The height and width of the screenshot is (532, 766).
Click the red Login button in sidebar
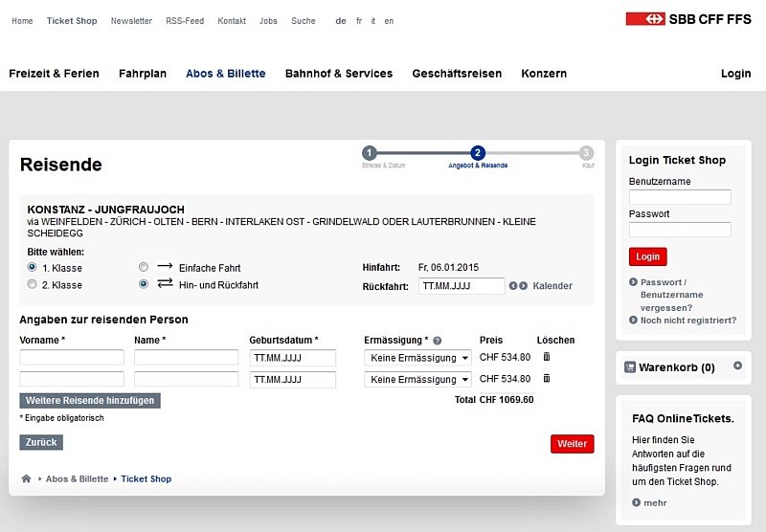click(x=648, y=256)
